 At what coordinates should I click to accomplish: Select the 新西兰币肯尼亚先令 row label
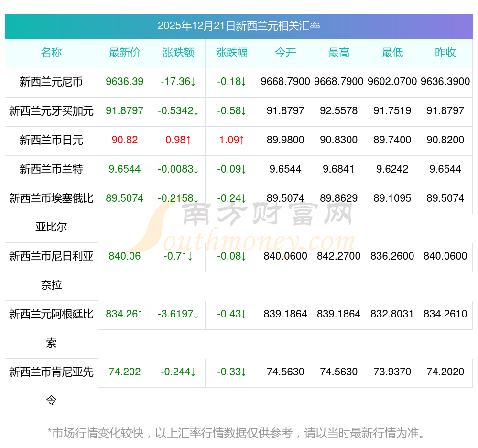click(x=51, y=386)
